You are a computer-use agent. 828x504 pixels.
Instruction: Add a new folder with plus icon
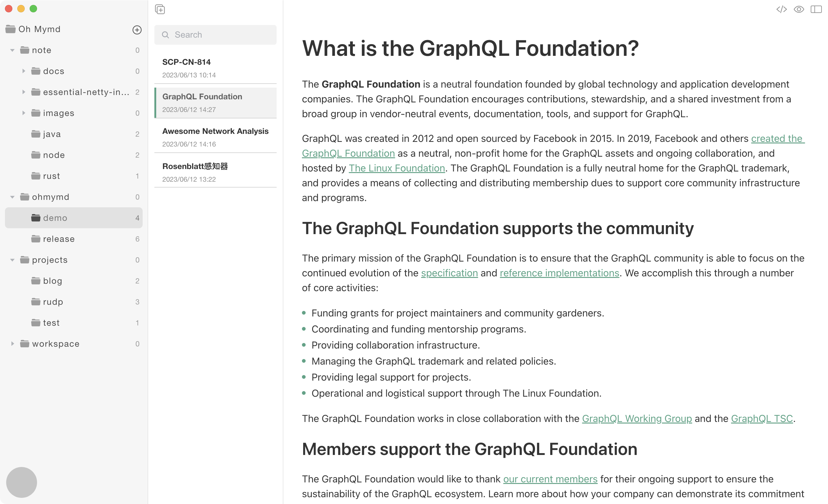point(137,30)
